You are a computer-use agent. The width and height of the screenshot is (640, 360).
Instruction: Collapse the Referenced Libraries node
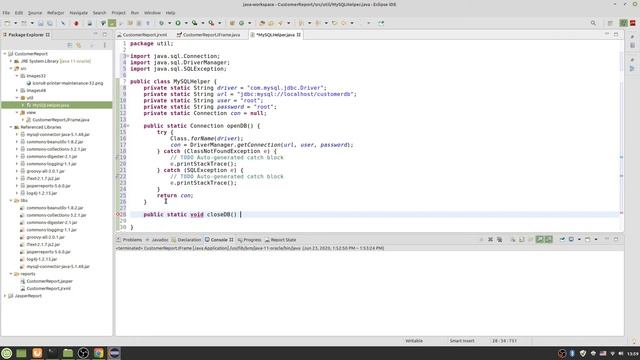(x=11, y=127)
